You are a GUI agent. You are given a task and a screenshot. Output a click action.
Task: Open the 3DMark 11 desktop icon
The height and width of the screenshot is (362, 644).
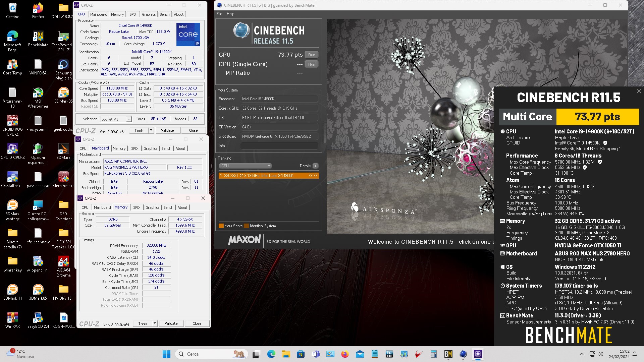[12, 292]
